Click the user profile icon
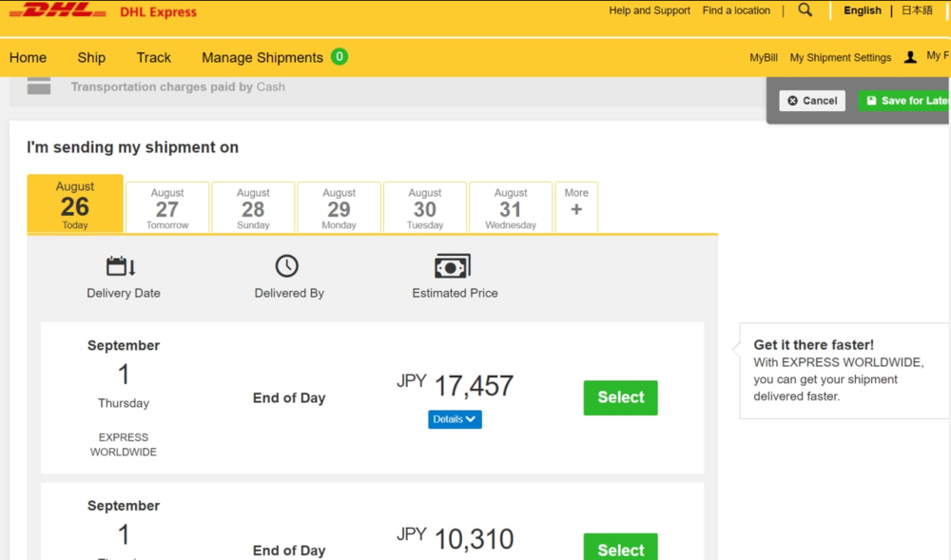 click(x=910, y=57)
